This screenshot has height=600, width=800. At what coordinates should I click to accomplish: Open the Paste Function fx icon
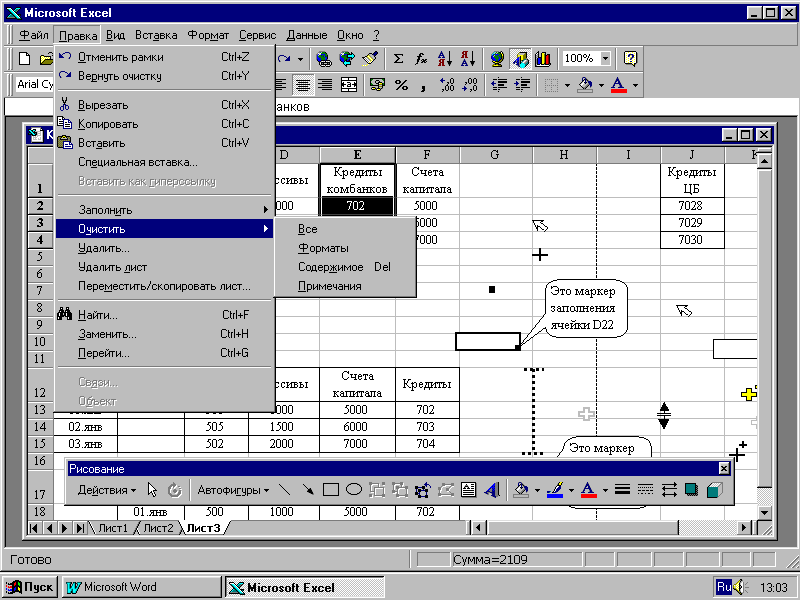coord(421,59)
